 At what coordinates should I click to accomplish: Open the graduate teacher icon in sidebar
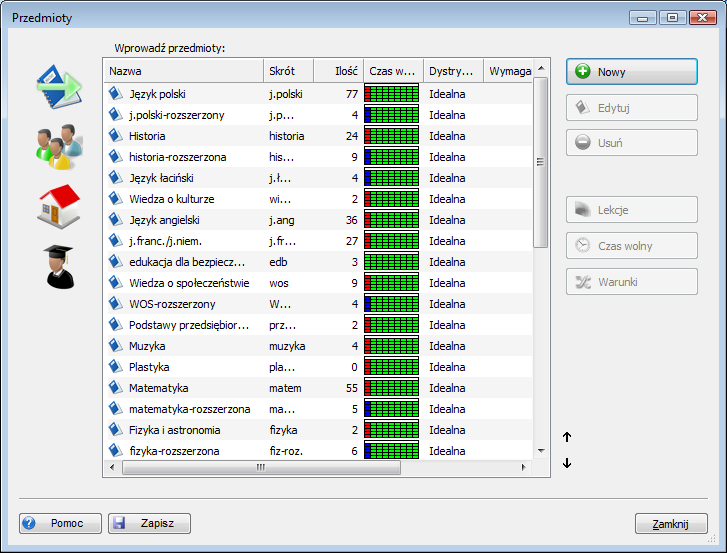coord(59,266)
